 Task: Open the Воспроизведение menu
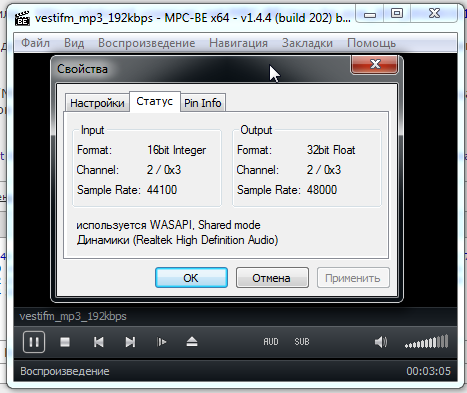147,43
